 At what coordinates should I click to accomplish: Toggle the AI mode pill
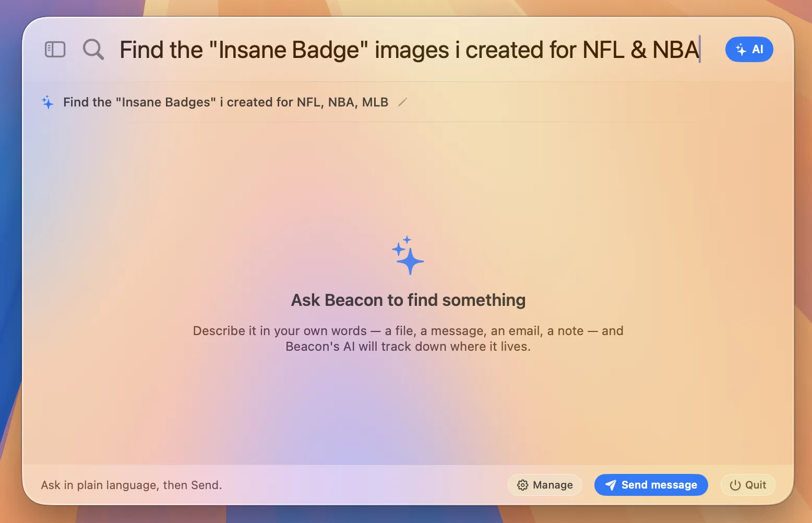749,50
